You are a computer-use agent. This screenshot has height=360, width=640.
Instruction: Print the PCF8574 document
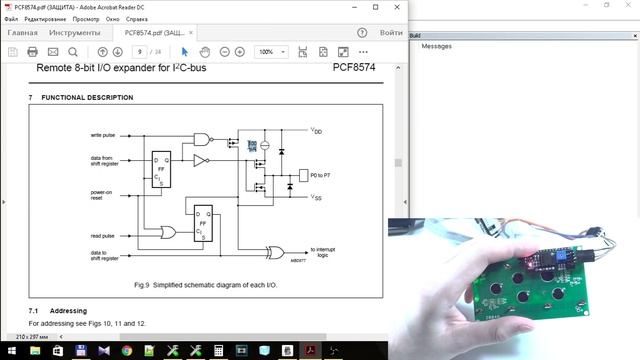[x=32, y=52]
